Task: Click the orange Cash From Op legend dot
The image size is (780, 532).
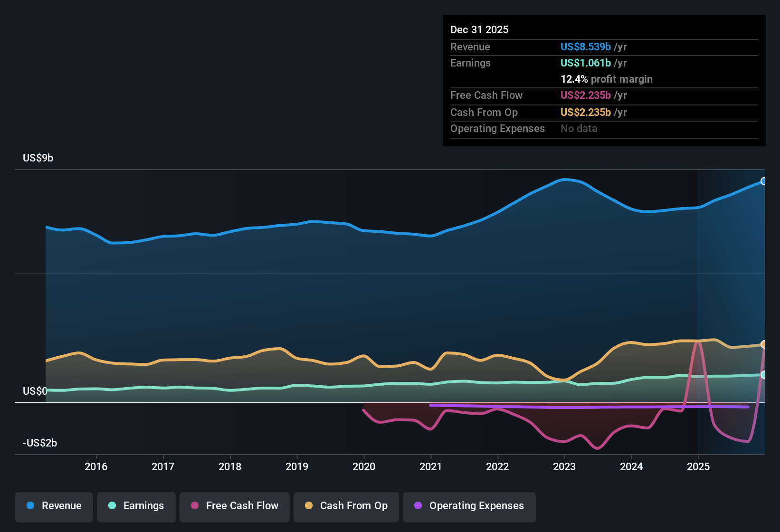Action: 308,506
